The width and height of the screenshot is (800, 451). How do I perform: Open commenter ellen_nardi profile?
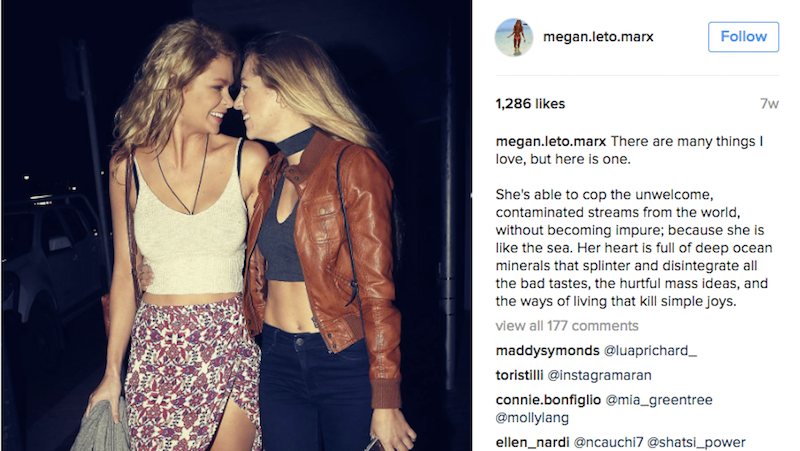(x=532, y=442)
